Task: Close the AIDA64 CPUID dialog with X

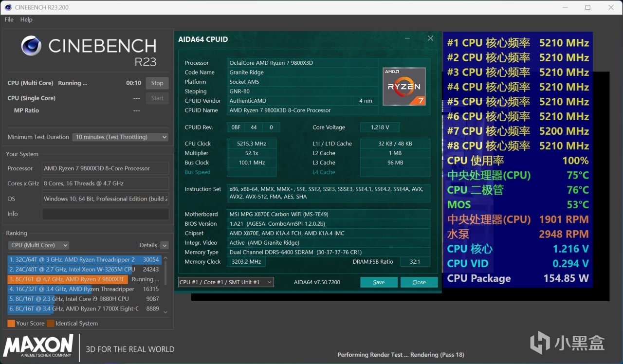Action: pyautogui.click(x=430, y=38)
